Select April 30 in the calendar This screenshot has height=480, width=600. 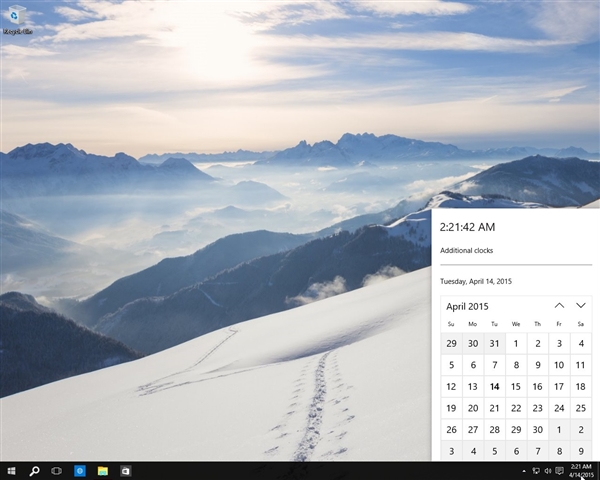click(538, 429)
